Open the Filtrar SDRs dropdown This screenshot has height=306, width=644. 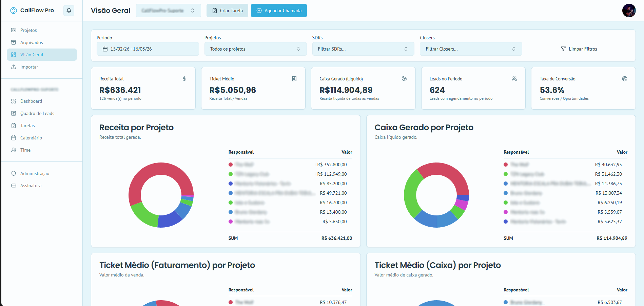pos(363,49)
